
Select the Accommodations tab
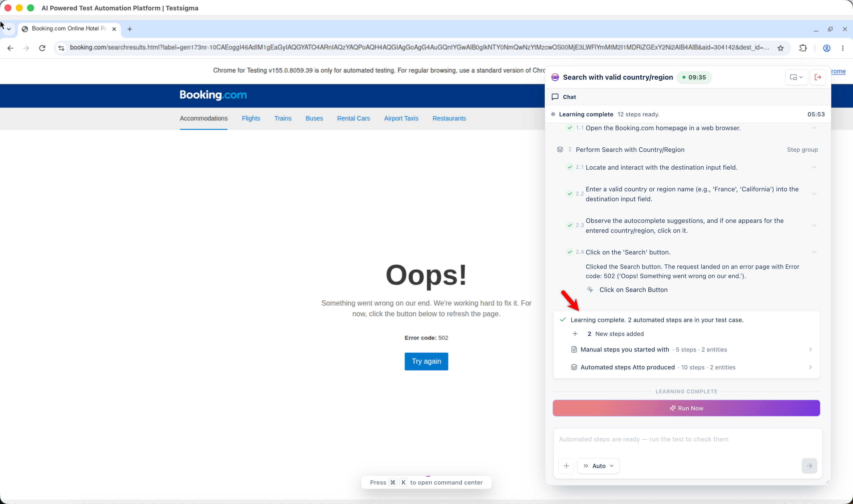coord(204,118)
